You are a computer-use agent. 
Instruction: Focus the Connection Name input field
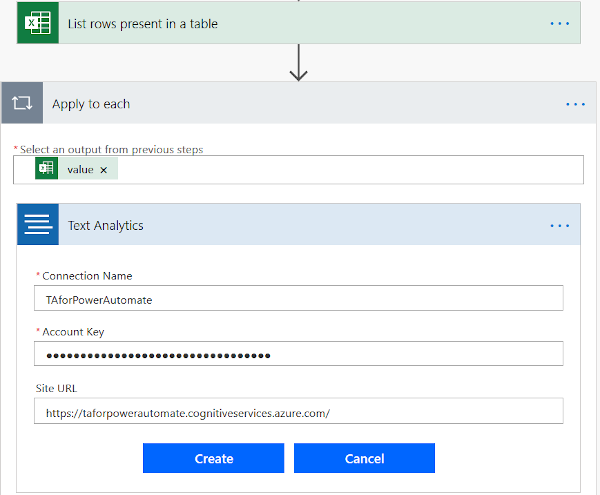pyautogui.click(x=298, y=299)
